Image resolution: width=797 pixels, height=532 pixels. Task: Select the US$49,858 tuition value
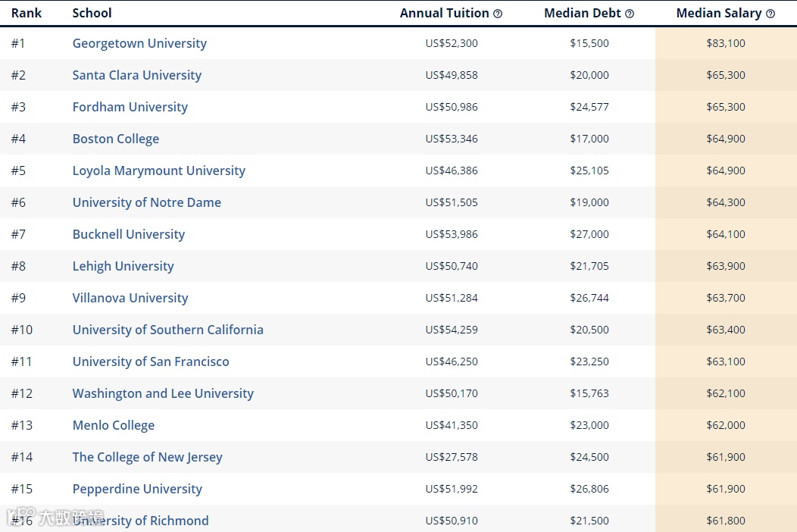click(x=452, y=75)
